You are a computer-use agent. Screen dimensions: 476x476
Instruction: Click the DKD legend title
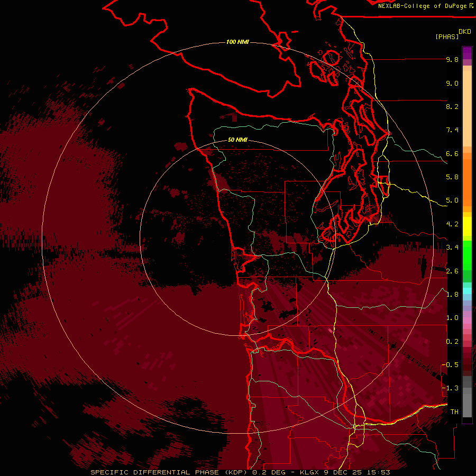pos(465,32)
